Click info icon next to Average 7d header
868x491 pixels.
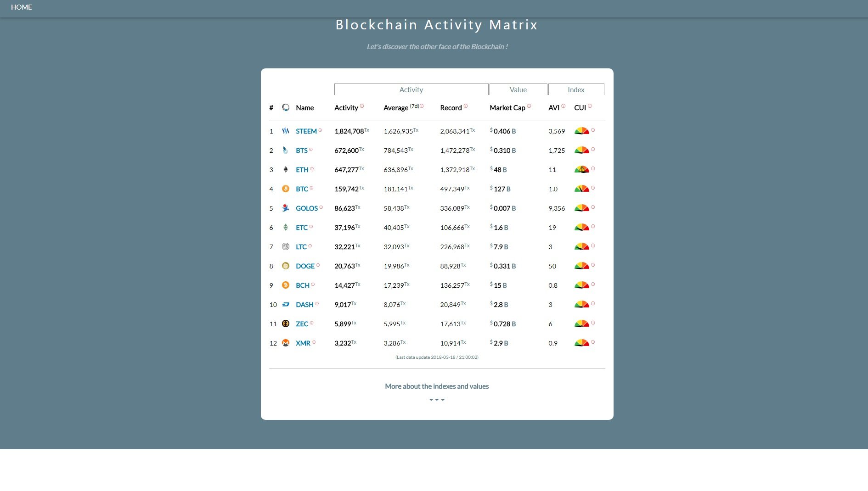[x=422, y=106]
